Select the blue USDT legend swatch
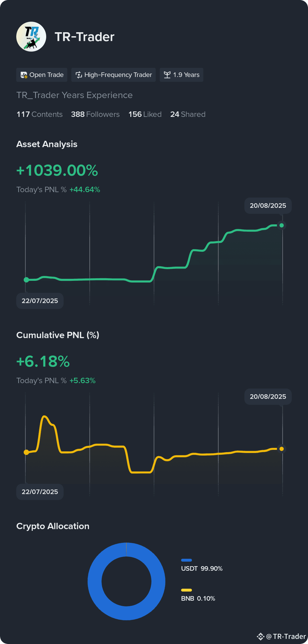Screen dimensions: 308x644 187,560
